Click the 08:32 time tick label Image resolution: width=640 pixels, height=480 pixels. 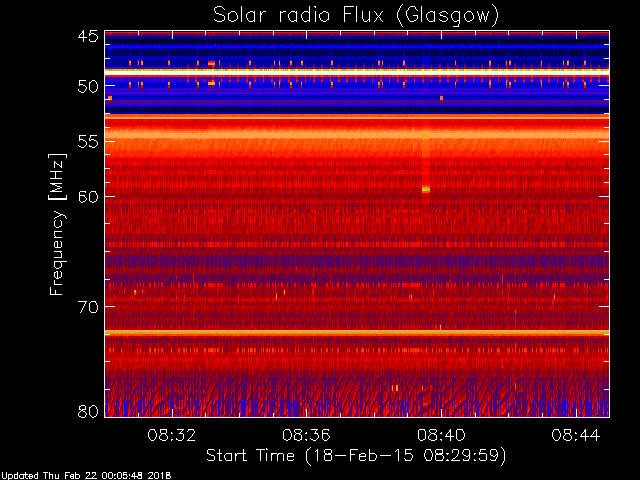171,435
